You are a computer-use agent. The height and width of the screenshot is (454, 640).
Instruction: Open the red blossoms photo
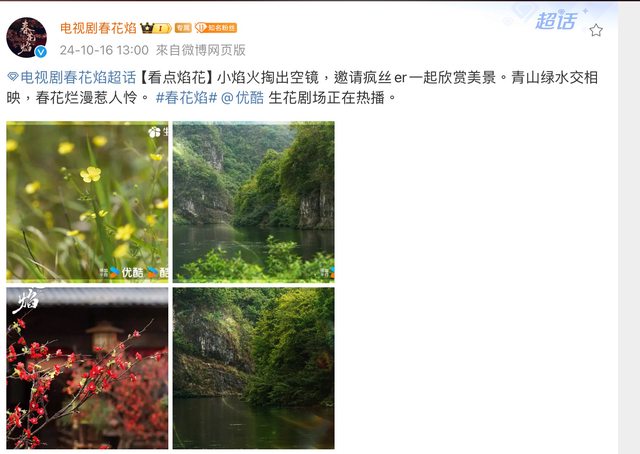[x=87, y=368]
